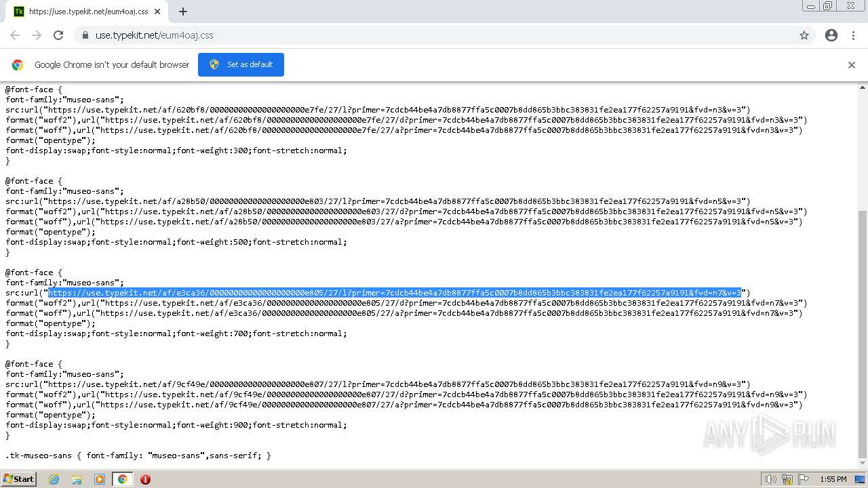Viewport: 868px width, 488px height.
Task: Click the first src:url line with 620bf8
Action: [x=378, y=110]
